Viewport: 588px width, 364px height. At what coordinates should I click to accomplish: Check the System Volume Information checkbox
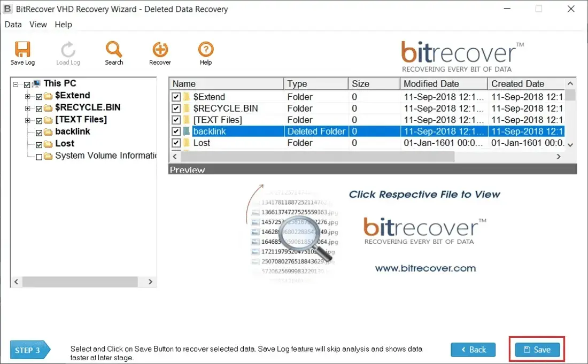pos(39,157)
